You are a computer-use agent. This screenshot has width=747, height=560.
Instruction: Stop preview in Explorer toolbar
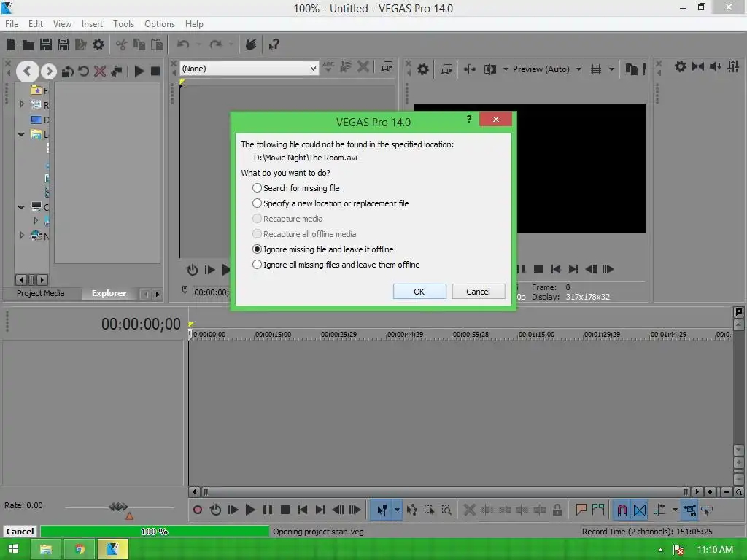coord(155,71)
